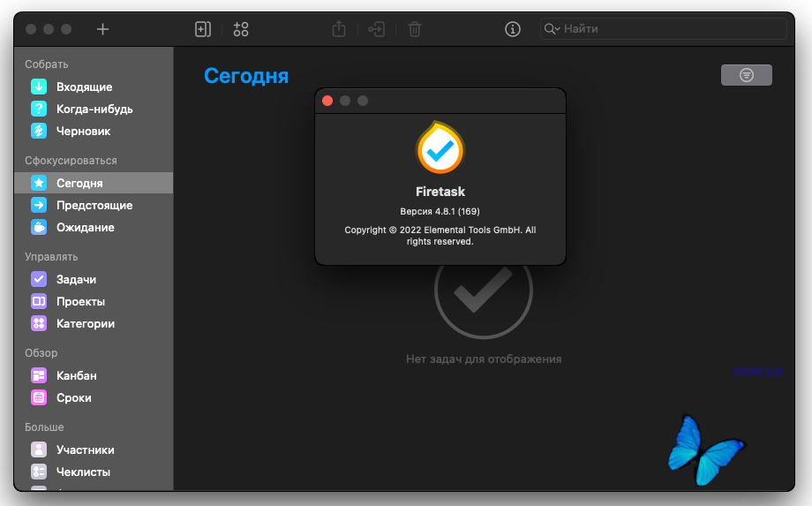Screen dimensions: 812x506
Task: Click the Сфокусироваться section header
Action: 71,161
